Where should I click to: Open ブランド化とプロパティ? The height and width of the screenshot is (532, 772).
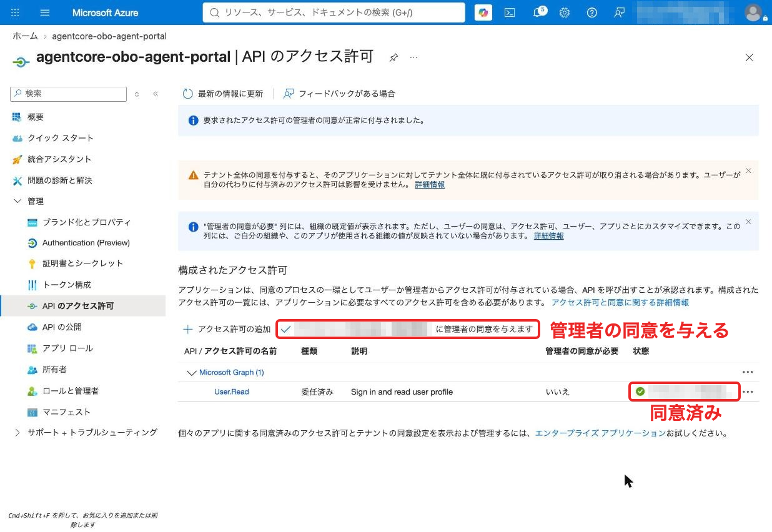[86, 222]
